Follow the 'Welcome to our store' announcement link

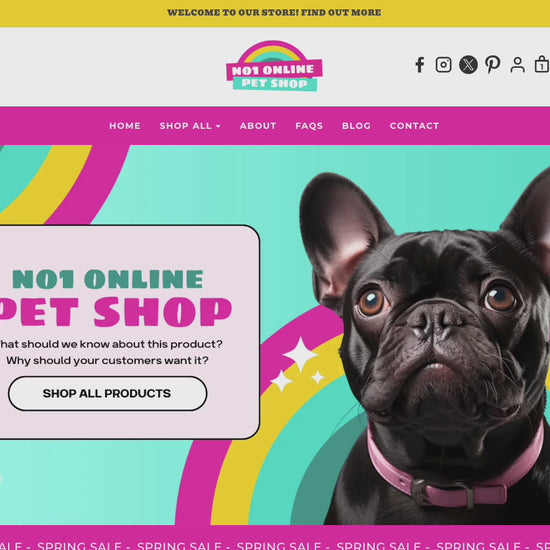(x=274, y=13)
